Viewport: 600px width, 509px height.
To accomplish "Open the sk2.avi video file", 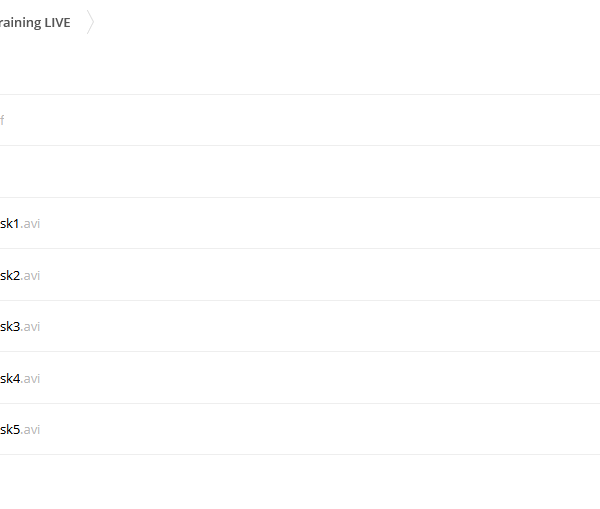I will (20, 276).
